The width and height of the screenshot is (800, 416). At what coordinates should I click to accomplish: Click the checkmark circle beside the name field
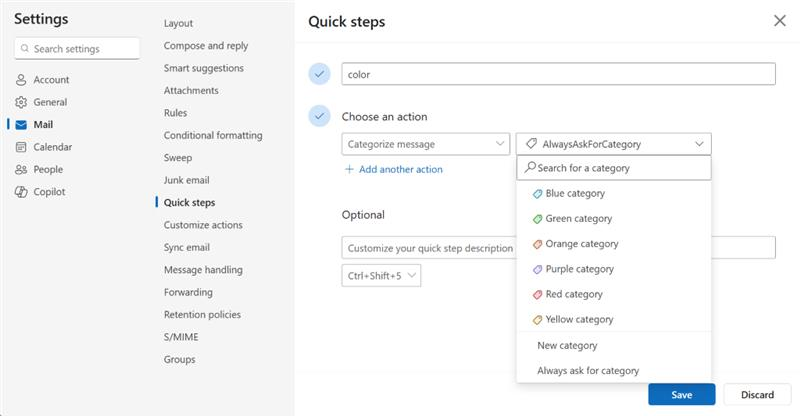320,74
